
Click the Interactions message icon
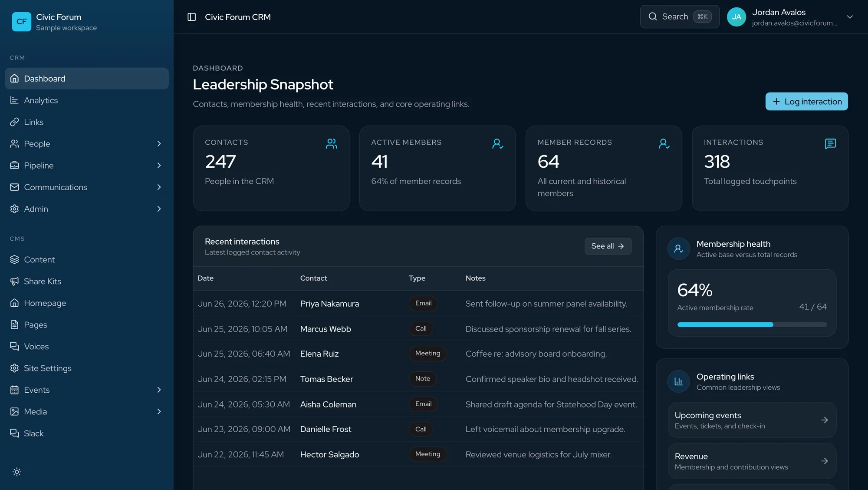(x=830, y=144)
